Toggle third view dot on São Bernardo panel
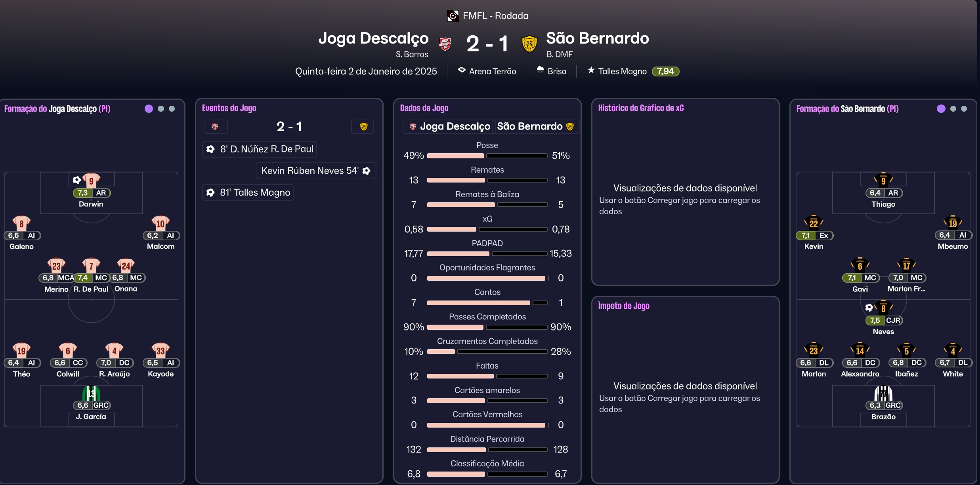The height and width of the screenshot is (485, 980). pos(964,108)
